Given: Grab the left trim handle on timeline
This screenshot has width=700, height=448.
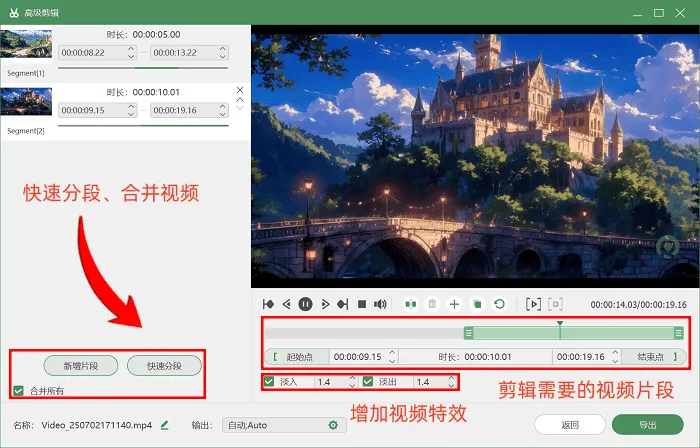Looking at the screenshot, I should tap(468, 333).
